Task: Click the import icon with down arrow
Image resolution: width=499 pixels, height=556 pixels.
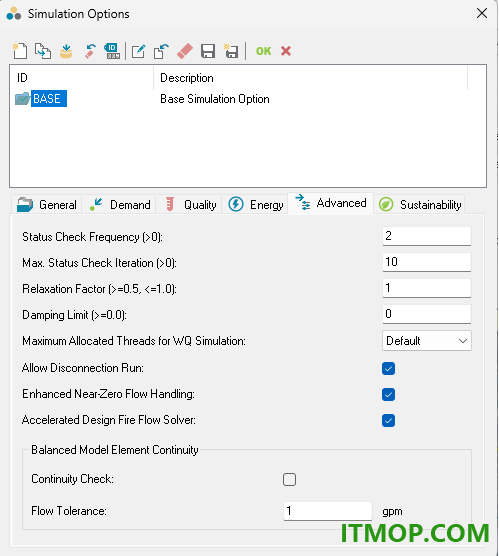Action: click(66, 51)
